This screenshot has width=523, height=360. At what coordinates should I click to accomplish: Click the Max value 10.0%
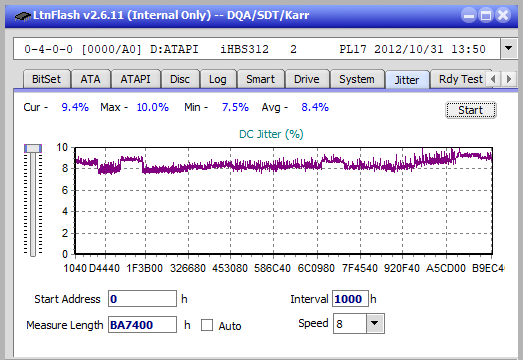[x=153, y=107]
